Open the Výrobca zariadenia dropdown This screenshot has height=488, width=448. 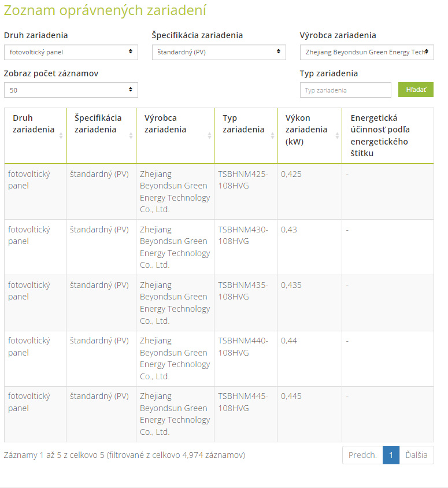[367, 52]
